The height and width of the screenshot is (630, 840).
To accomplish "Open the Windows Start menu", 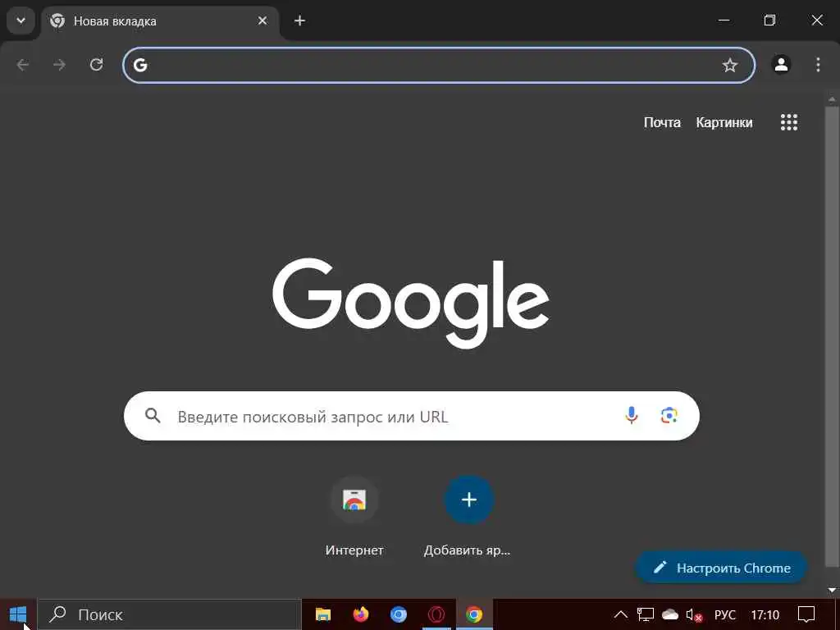I will (x=18, y=614).
